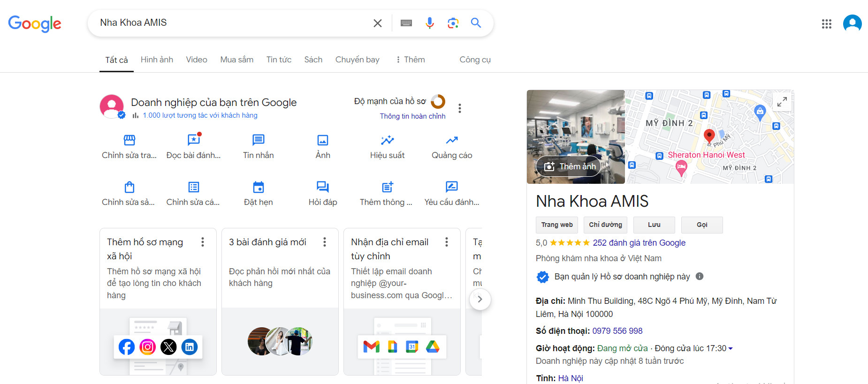Image resolution: width=868 pixels, height=384 pixels.
Task: Switch to the Tin tức tab
Action: click(x=279, y=60)
